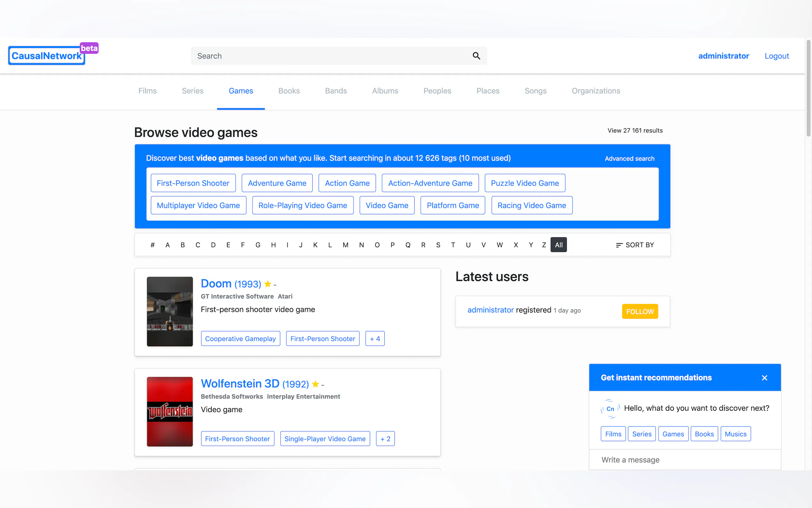Click the CausalNetwork beta logo
The image size is (812, 508).
pos(47,55)
